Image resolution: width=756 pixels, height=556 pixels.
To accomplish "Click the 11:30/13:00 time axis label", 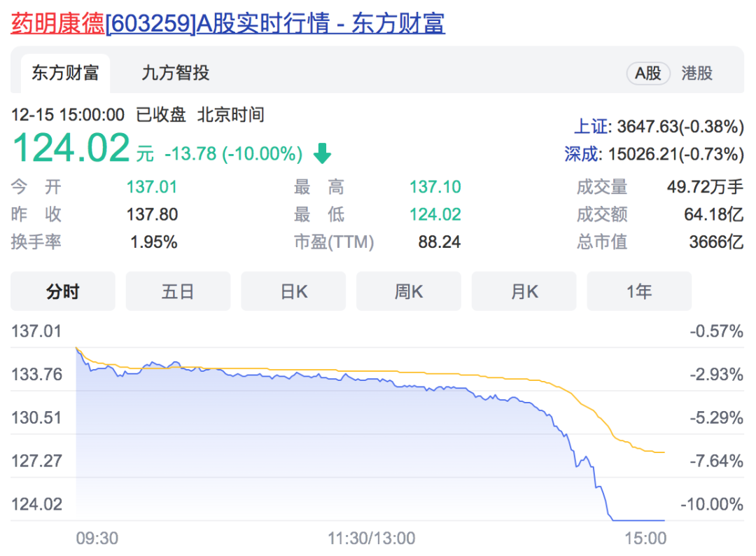I will click(x=371, y=538).
